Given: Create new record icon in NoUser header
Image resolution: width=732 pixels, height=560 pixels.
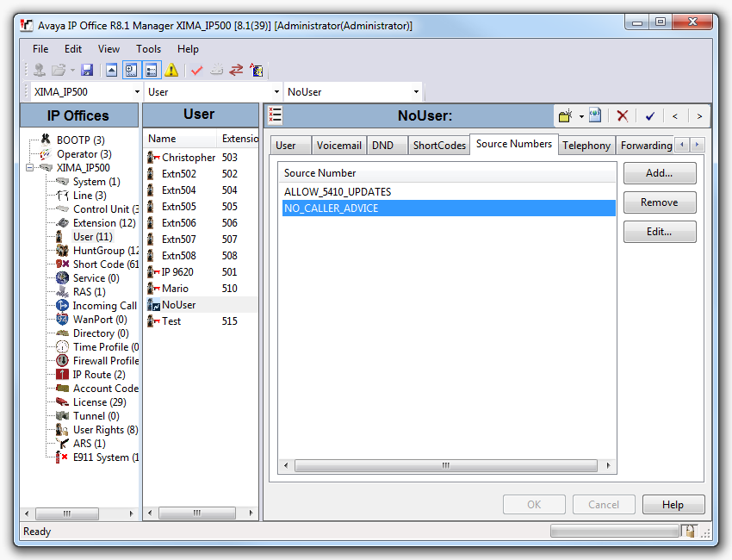Looking at the screenshot, I should 566,115.
